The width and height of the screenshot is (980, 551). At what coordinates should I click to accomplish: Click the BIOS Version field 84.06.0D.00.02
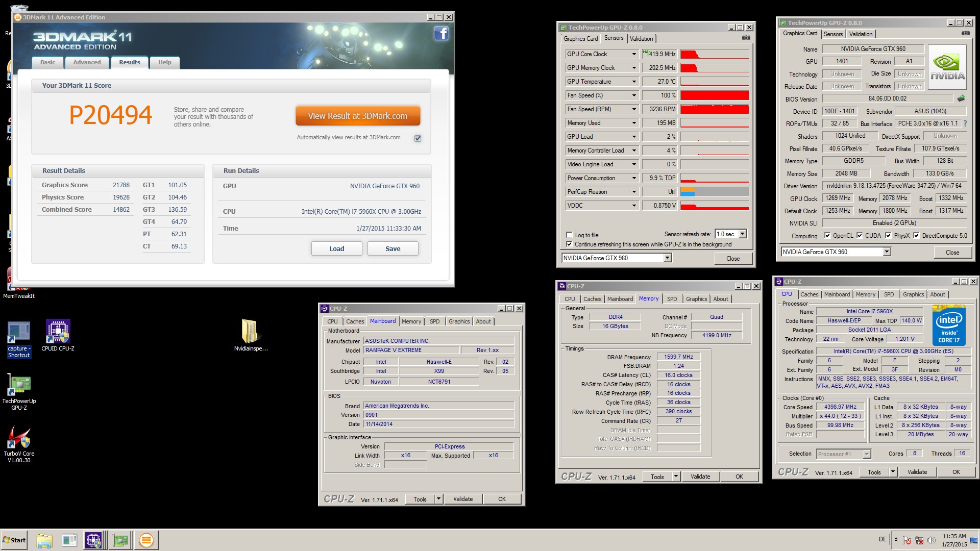(888, 98)
